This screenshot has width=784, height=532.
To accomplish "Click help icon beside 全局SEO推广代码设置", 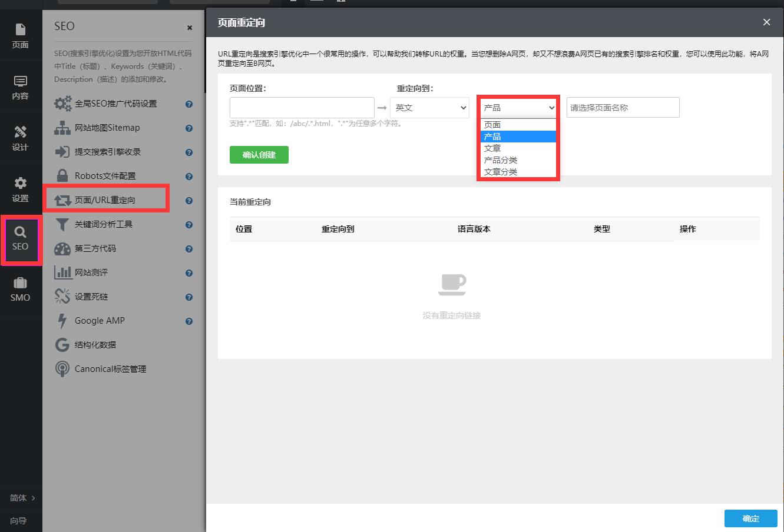I will tap(189, 104).
